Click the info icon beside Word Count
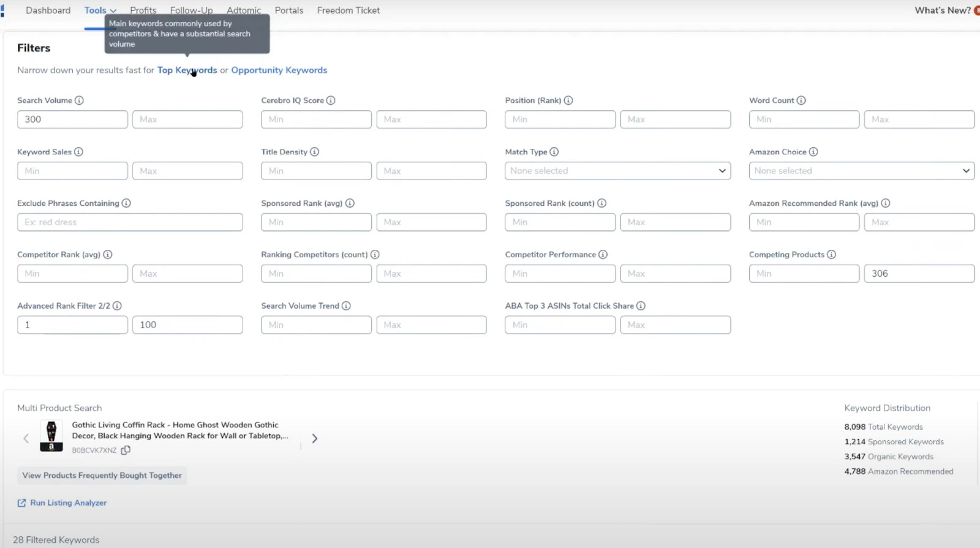Viewport: 980px width, 548px height. [x=801, y=100]
